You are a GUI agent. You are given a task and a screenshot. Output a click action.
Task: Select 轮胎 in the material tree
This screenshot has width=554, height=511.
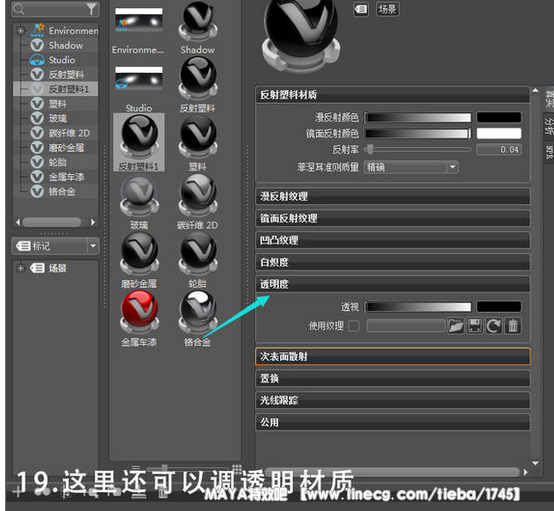(x=57, y=162)
